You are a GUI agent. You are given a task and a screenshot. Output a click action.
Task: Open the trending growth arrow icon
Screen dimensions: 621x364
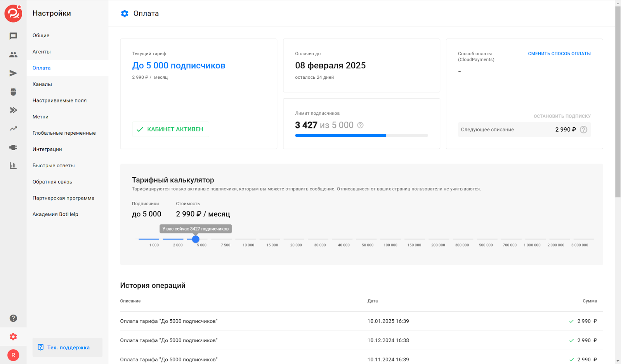pyautogui.click(x=13, y=128)
